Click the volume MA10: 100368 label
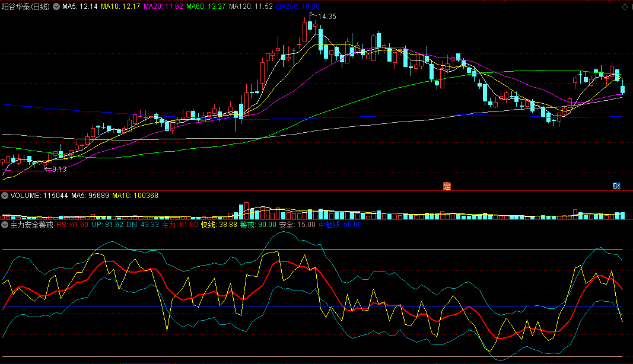 (135, 196)
